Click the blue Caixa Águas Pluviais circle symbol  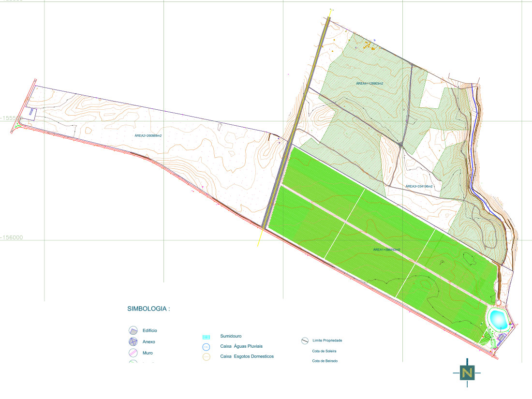click(206, 347)
